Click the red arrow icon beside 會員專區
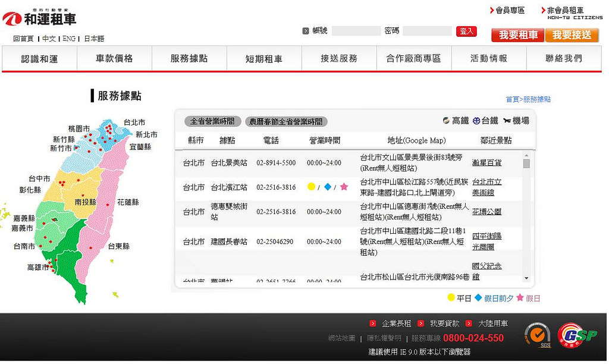Viewport: 609px width, 364px height. click(x=491, y=10)
